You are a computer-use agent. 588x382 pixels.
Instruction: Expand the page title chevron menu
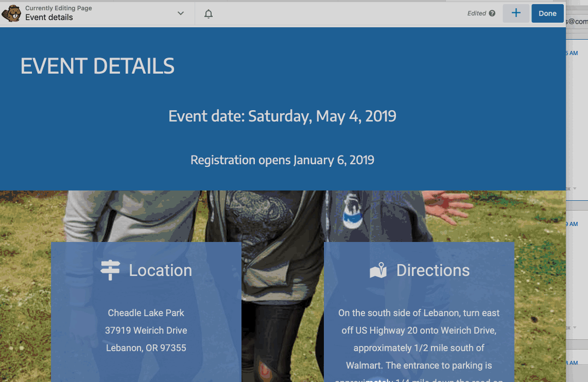coord(181,13)
